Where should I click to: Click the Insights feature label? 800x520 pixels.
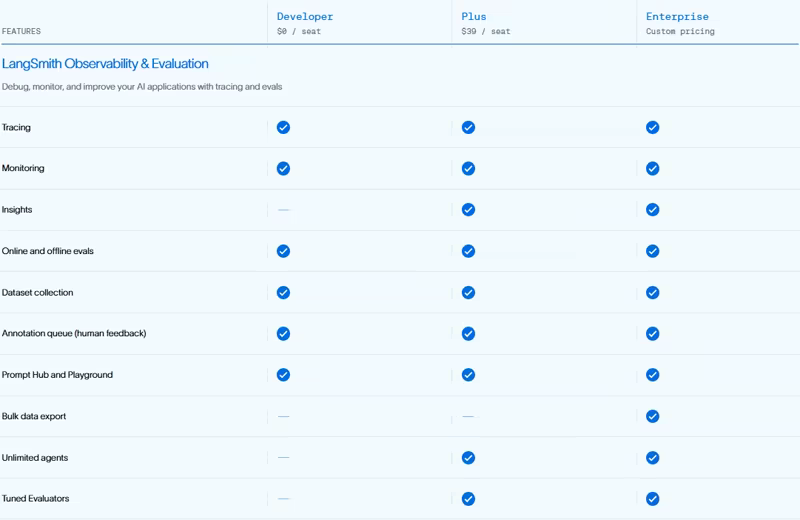17,209
